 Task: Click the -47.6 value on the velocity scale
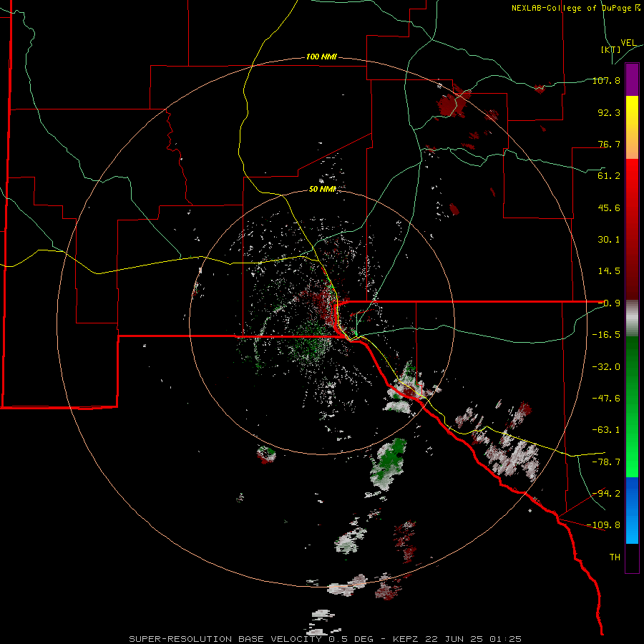[606, 399]
